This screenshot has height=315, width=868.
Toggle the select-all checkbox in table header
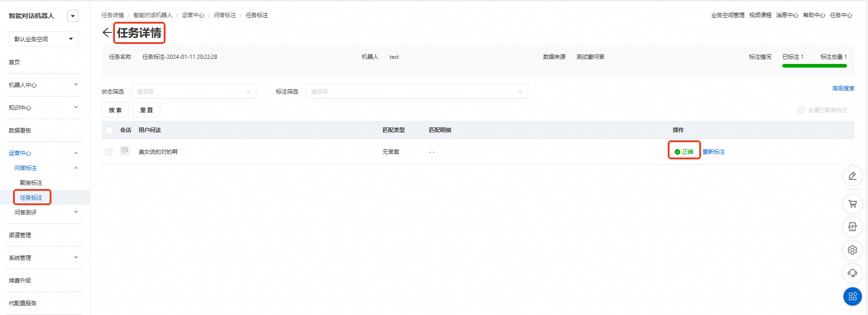pyautogui.click(x=109, y=130)
